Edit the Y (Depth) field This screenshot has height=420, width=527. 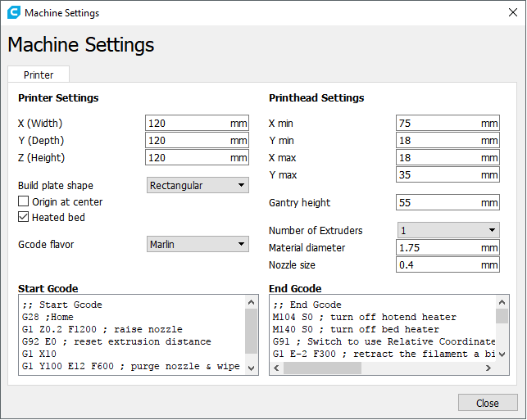coord(197,140)
